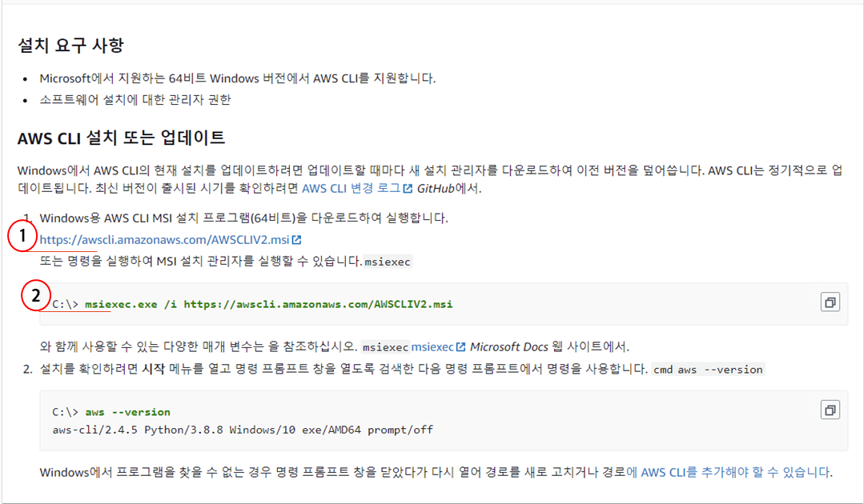Copy the aws --version code block
This screenshot has width=864, height=504.
pos(830,410)
